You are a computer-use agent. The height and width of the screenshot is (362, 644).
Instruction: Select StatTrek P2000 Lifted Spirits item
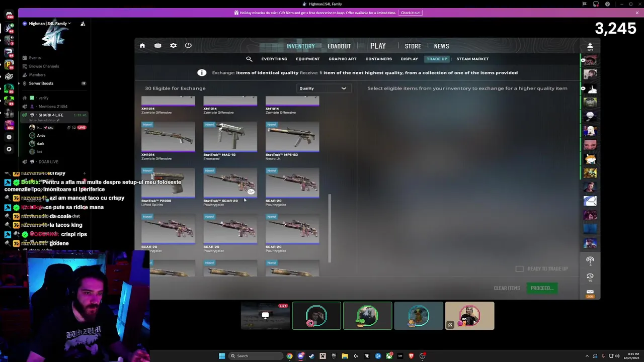pos(168,188)
